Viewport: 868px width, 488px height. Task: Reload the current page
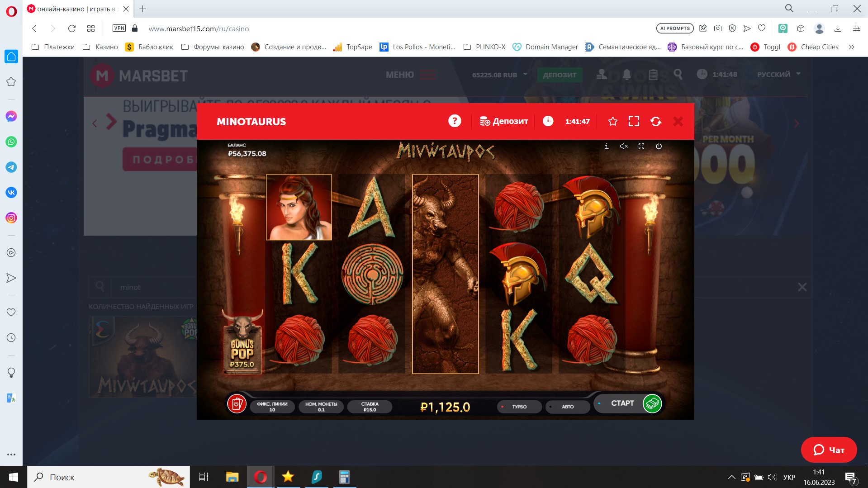coord(71,28)
